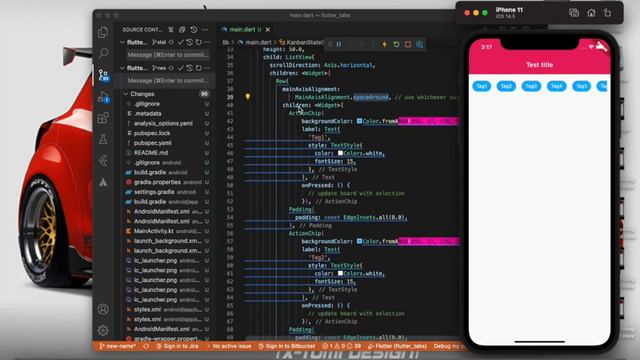Go to the home screen in the iPhone simulator toolbar

(591, 13)
